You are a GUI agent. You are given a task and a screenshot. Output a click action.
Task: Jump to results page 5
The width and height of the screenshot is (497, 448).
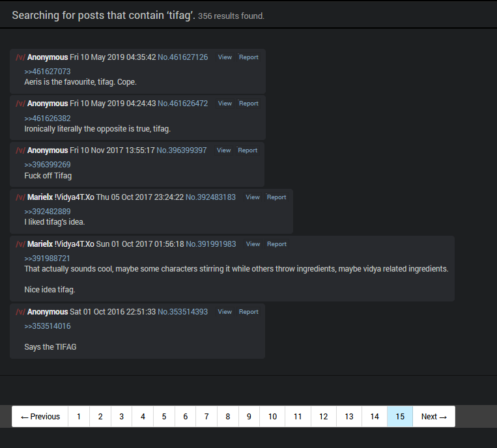pos(164,417)
